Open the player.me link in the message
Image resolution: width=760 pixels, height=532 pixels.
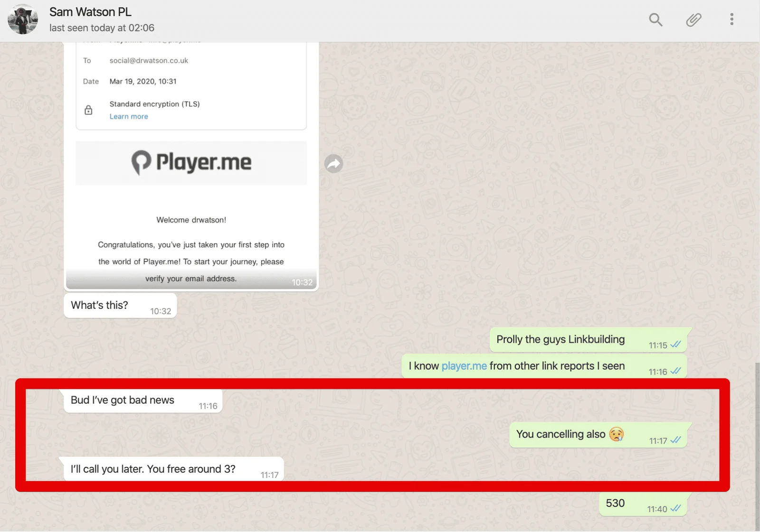coord(464,366)
